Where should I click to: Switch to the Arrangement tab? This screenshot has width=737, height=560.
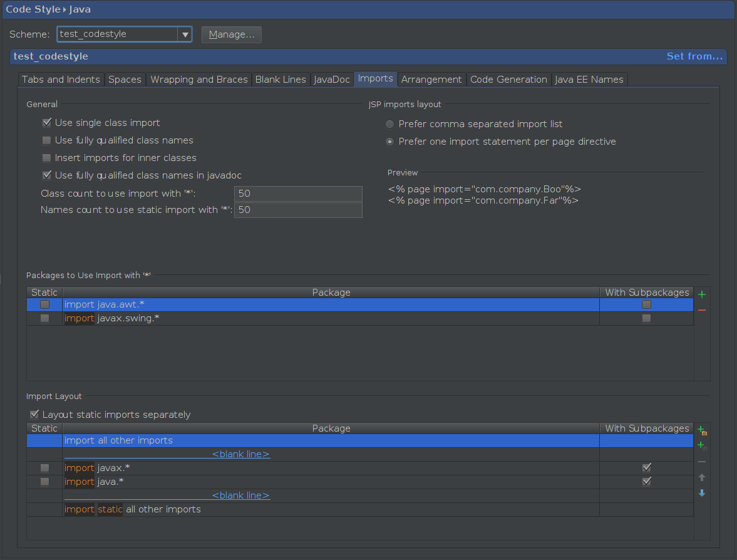pos(431,79)
